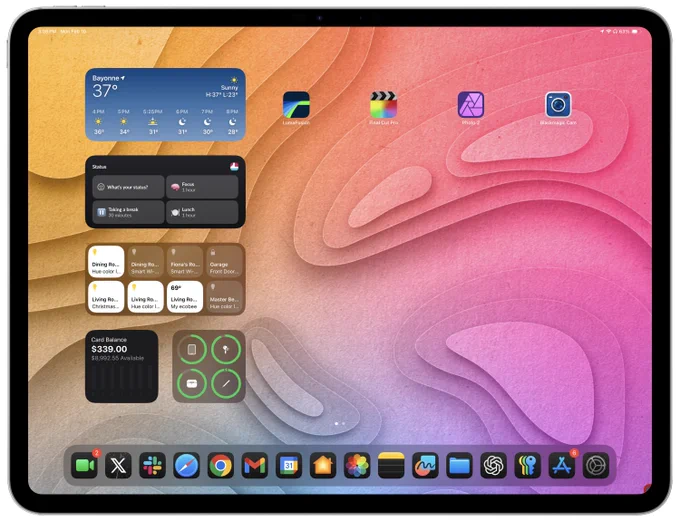Open FaceTime from the dock

coord(85,465)
